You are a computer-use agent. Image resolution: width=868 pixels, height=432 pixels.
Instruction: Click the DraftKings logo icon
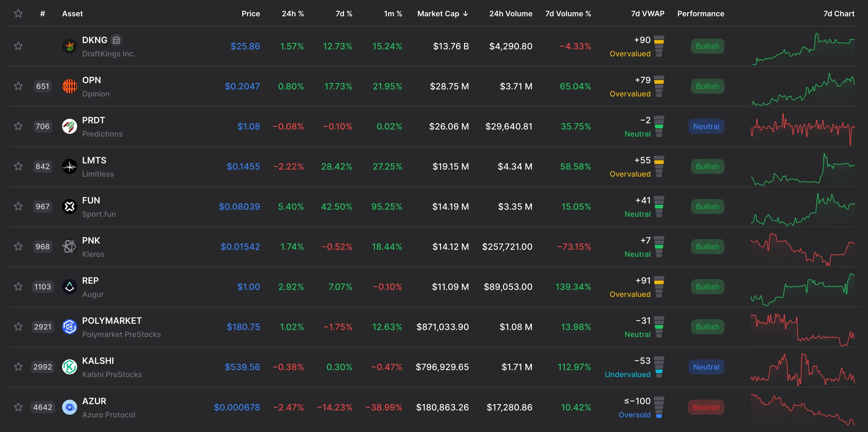coord(70,46)
